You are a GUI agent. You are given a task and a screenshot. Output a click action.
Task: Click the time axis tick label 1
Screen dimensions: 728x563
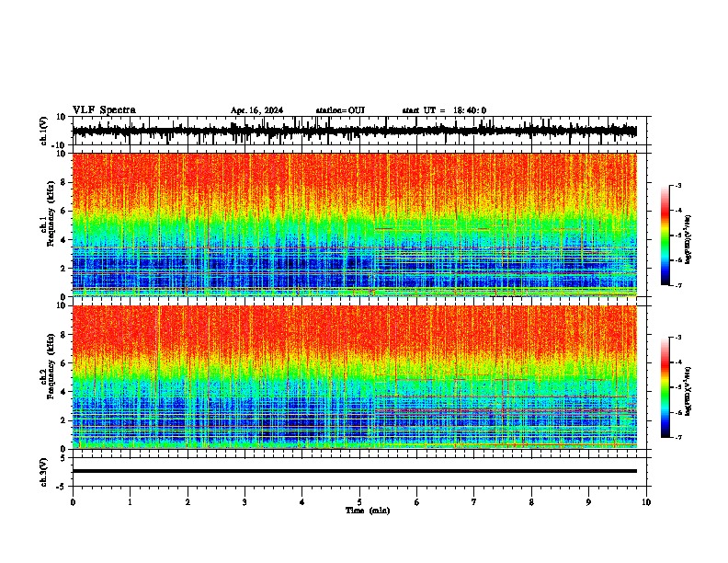click(130, 502)
